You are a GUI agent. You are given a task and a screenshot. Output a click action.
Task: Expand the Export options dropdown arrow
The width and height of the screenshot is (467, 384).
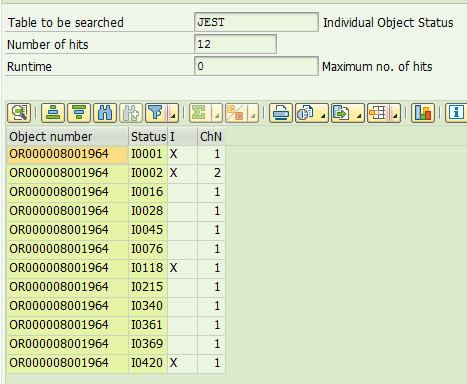359,116
